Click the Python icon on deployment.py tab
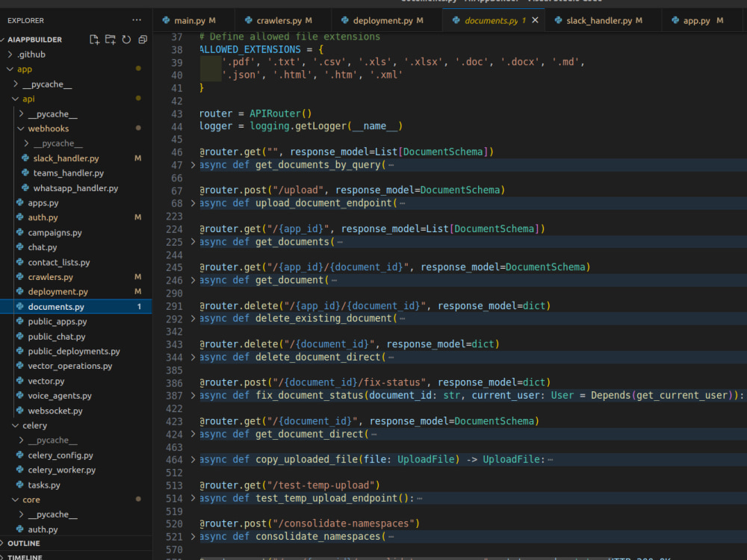747x560 pixels. pos(345,20)
